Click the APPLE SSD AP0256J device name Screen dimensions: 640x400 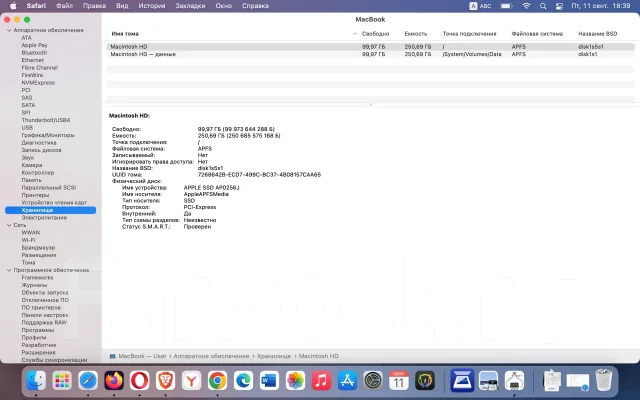(x=211, y=188)
